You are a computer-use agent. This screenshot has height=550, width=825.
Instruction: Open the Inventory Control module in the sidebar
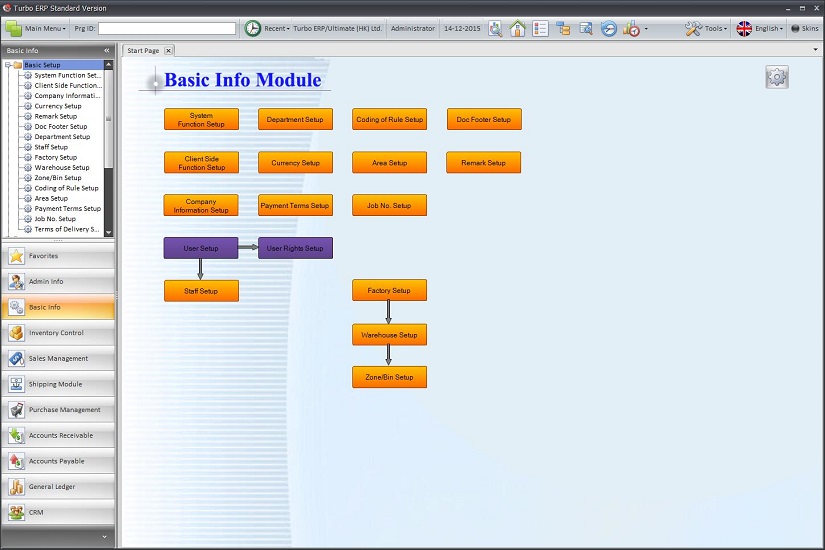point(57,333)
